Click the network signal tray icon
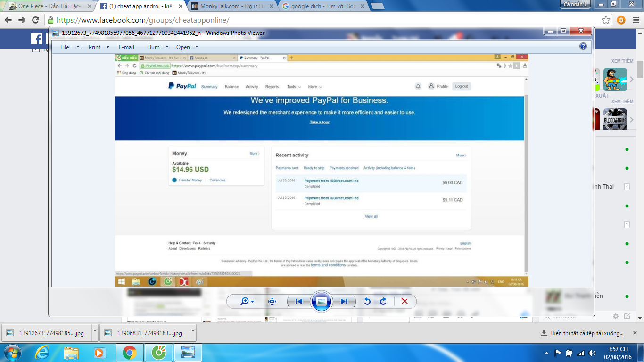Screen dimensions: 644x362 click(581, 353)
